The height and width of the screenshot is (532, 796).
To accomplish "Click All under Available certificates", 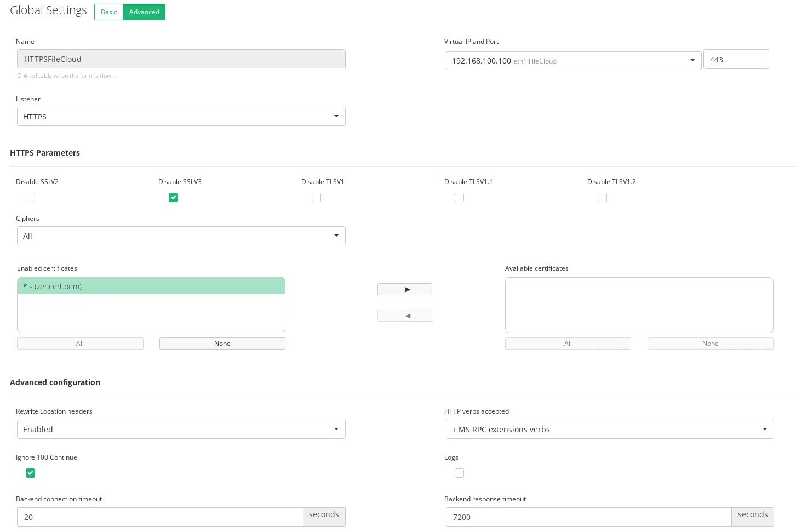I will tap(568, 344).
